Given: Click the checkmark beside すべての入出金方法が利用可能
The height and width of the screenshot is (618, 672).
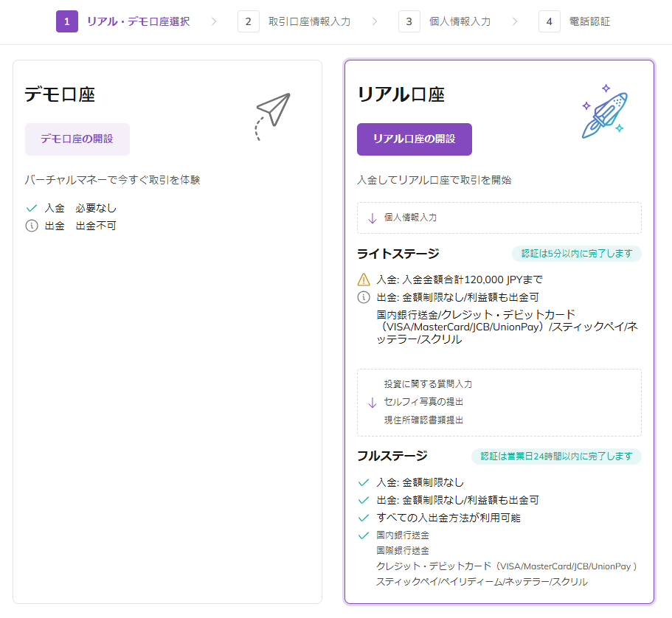Looking at the screenshot, I should click(364, 518).
